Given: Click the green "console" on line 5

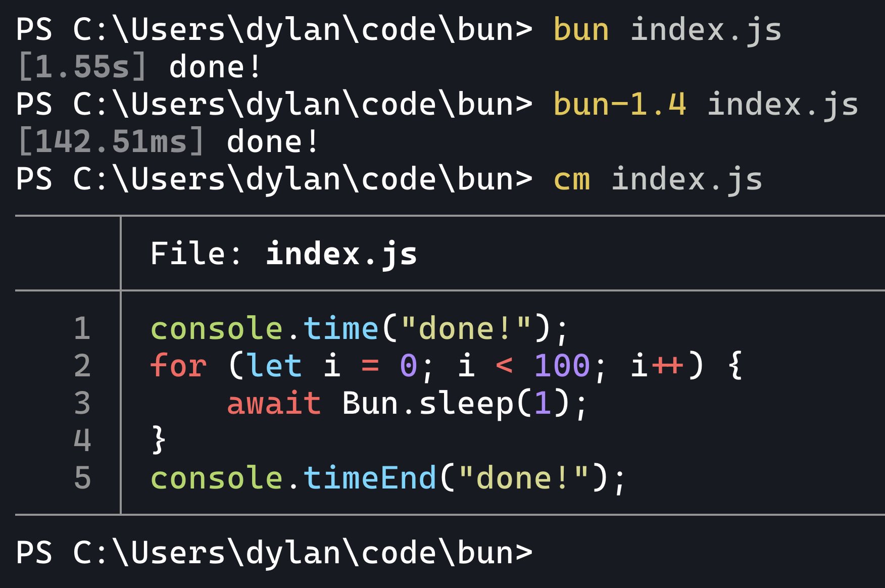Looking at the screenshot, I should [x=217, y=478].
